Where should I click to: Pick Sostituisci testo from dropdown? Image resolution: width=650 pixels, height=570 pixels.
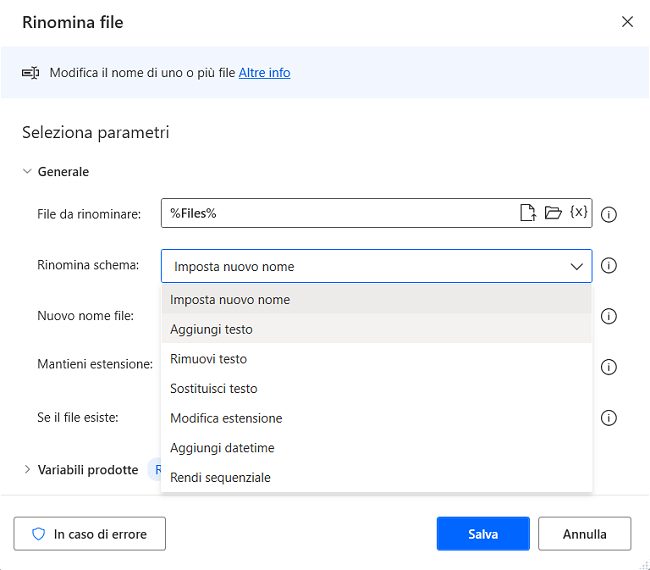click(213, 389)
